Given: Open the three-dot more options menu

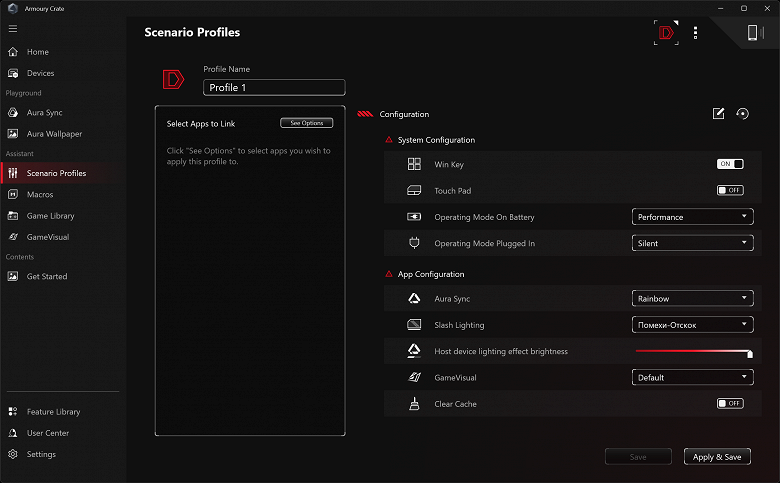Looking at the screenshot, I should coord(695,33).
